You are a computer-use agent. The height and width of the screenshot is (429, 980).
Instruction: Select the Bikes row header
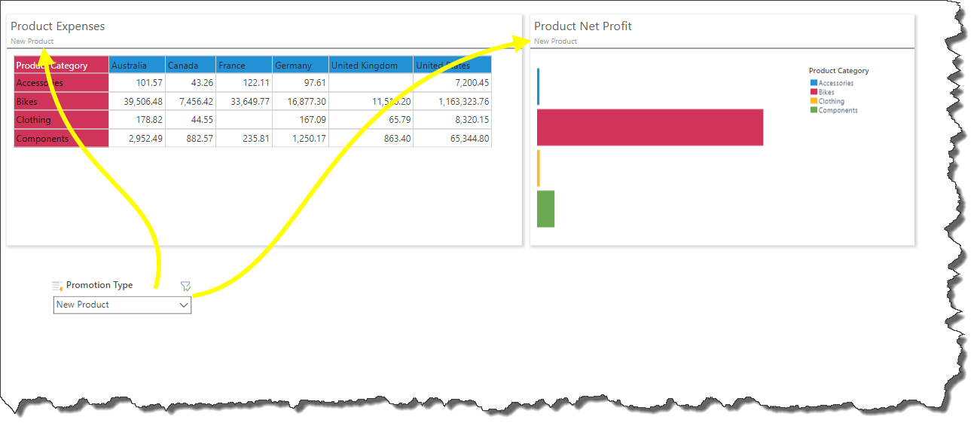click(x=61, y=102)
